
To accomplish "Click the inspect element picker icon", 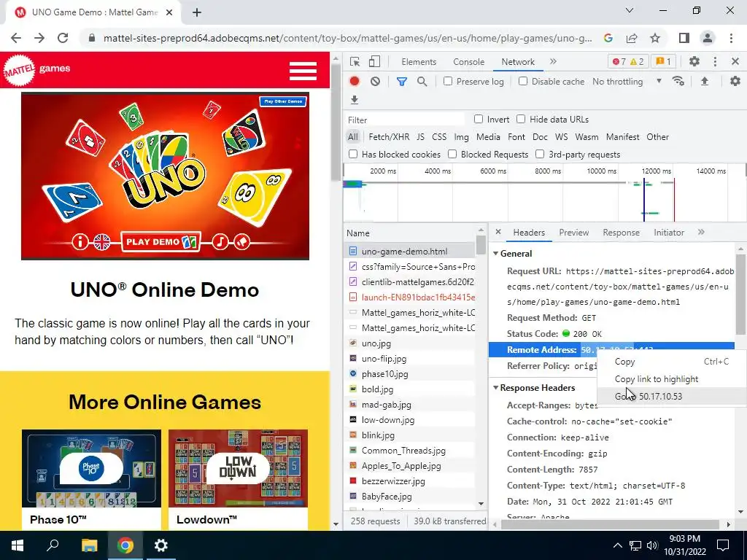I will pyautogui.click(x=355, y=61).
